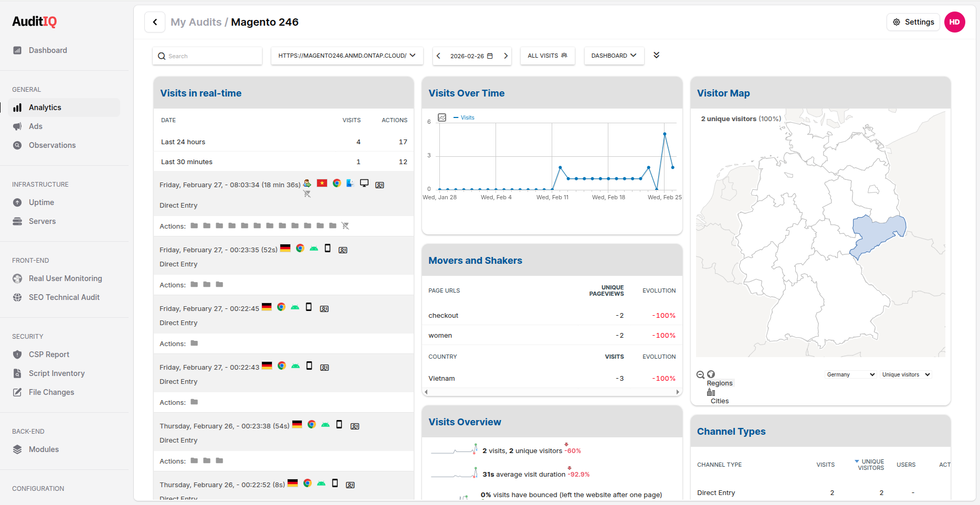Screen dimensions: 980x505
Task: Open the 2026-02-26 date picker
Action: pyautogui.click(x=471, y=56)
